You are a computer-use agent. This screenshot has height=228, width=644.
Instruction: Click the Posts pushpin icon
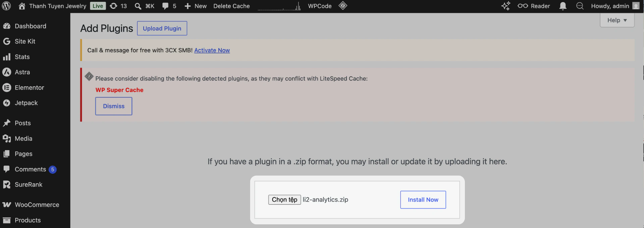pos(7,123)
